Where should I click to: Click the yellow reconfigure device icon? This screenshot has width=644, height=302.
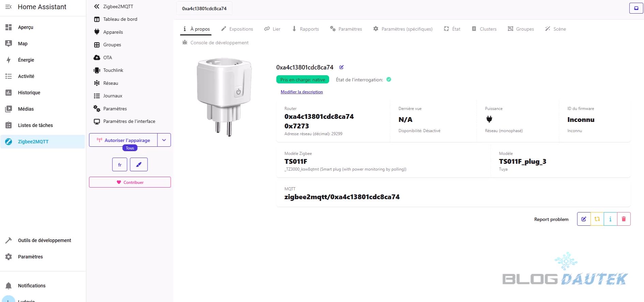(x=597, y=219)
